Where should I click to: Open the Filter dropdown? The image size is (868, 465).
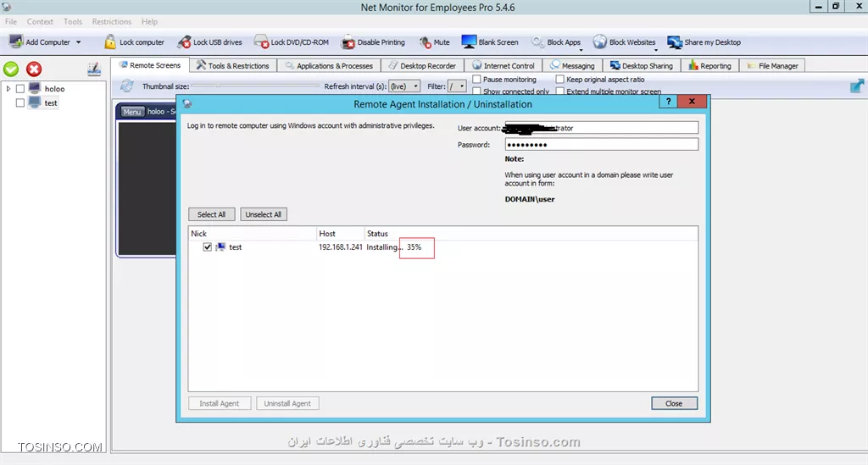click(x=457, y=86)
